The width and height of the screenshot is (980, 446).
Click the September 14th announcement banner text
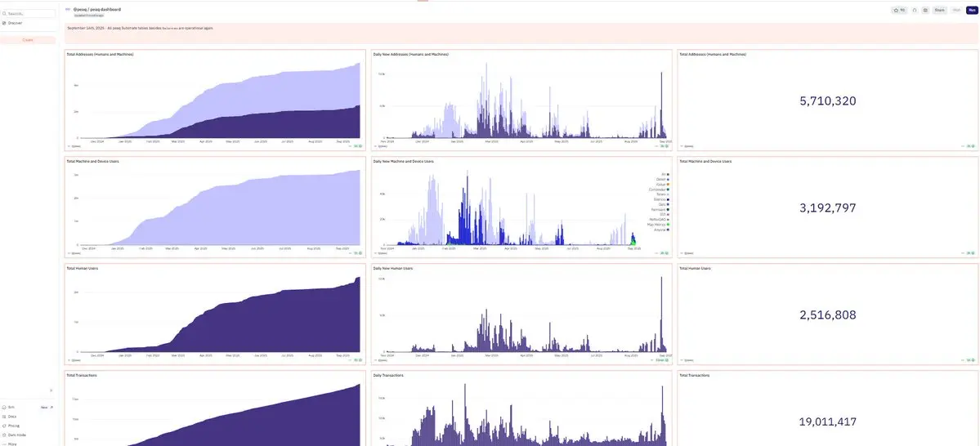click(x=140, y=29)
